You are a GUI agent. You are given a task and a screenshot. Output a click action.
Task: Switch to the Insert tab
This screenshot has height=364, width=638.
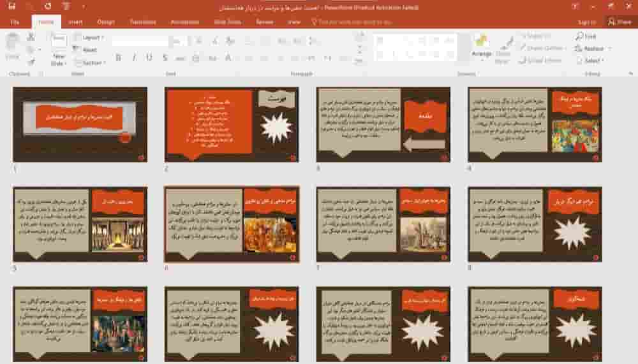(75, 22)
